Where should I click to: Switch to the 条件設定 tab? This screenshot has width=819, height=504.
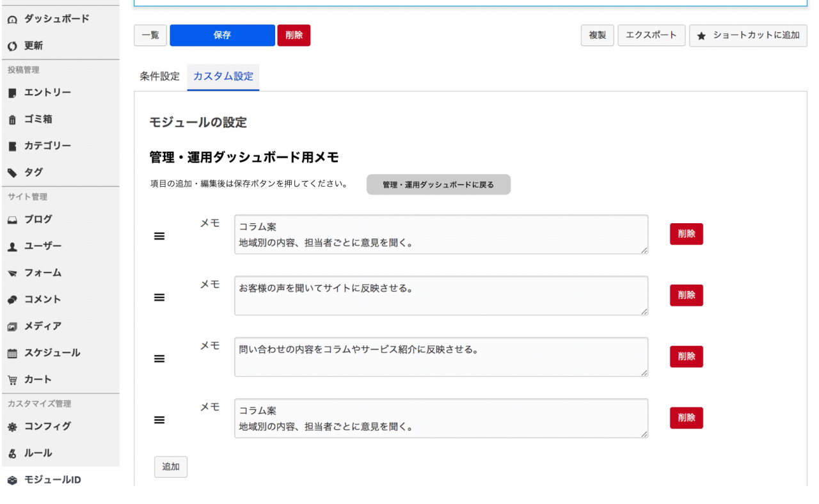(x=160, y=76)
